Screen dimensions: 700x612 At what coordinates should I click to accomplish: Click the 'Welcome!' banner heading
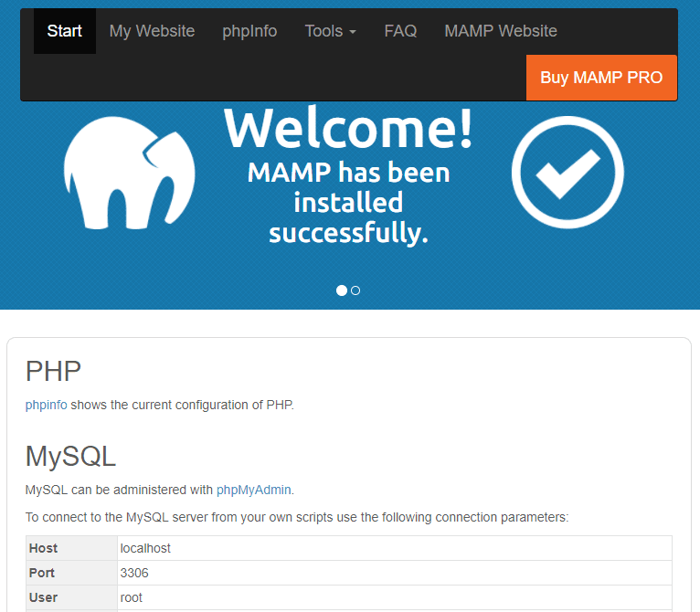click(x=348, y=128)
